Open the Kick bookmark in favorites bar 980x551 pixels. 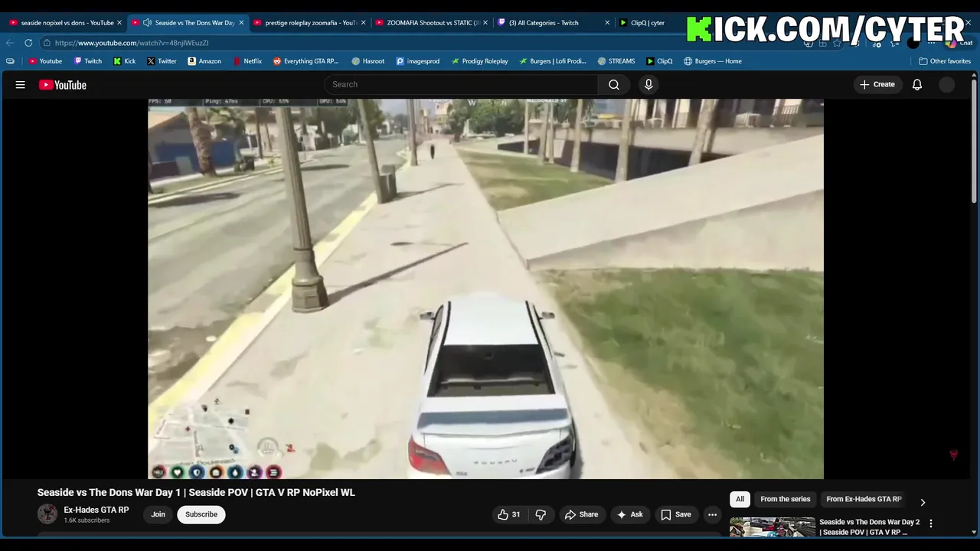[124, 61]
